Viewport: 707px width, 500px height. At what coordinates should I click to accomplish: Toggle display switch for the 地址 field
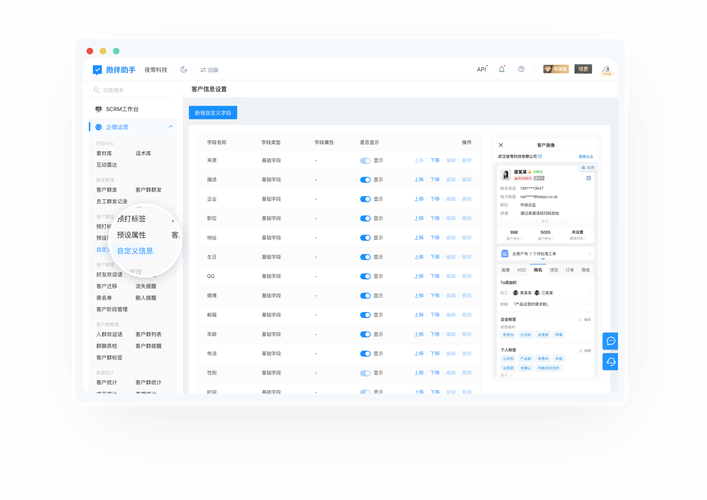[x=365, y=238]
